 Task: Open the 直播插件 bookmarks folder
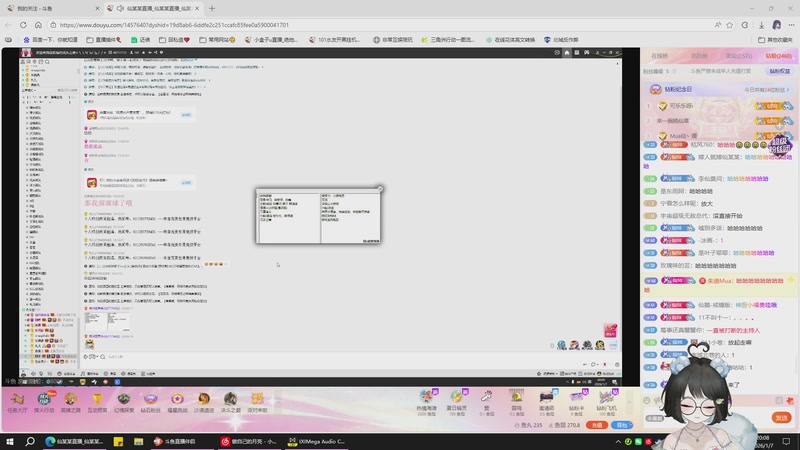click(104, 39)
